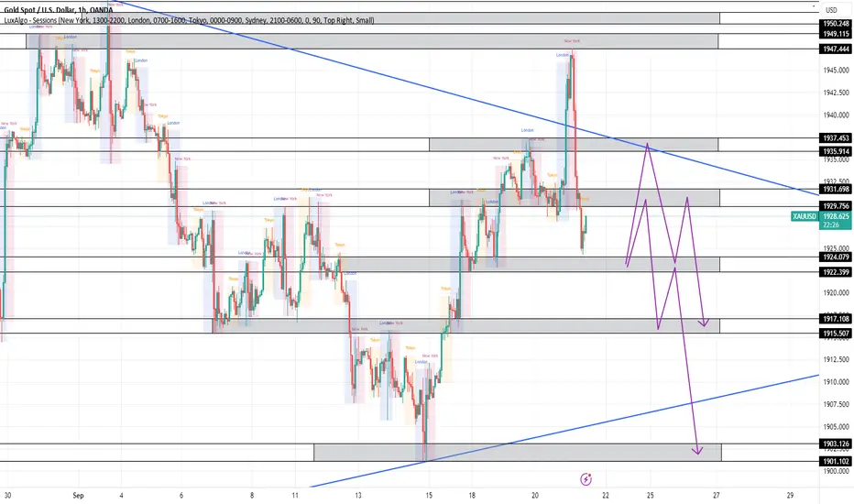
Task: Select the 1931.698 price level label
Action: [835, 189]
